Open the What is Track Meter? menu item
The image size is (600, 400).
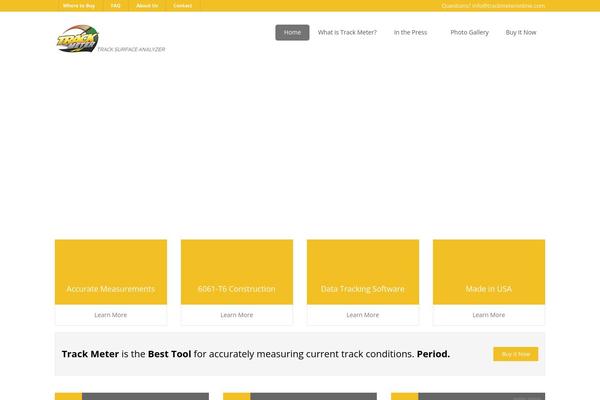point(347,33)
